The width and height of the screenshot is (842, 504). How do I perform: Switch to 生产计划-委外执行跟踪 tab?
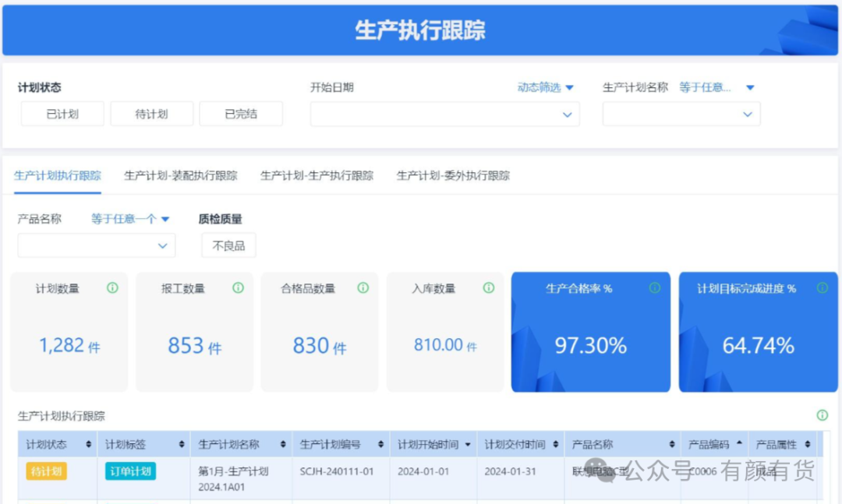(453, 176)
